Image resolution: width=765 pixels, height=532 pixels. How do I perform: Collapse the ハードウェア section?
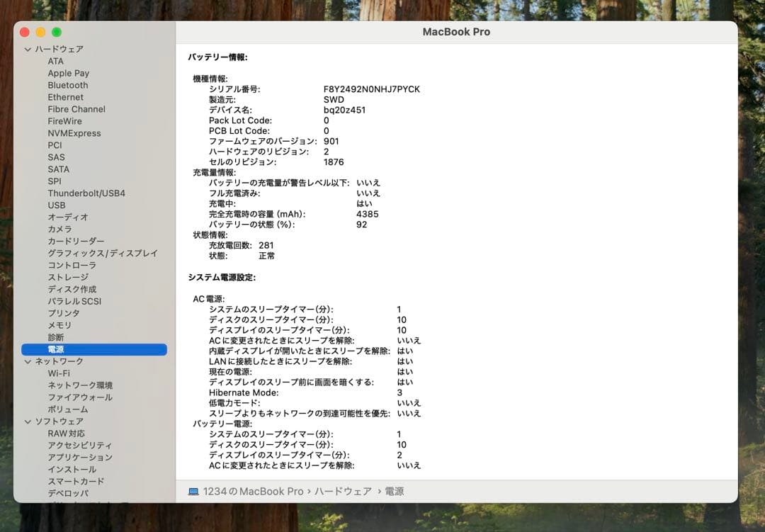[28, 50]
